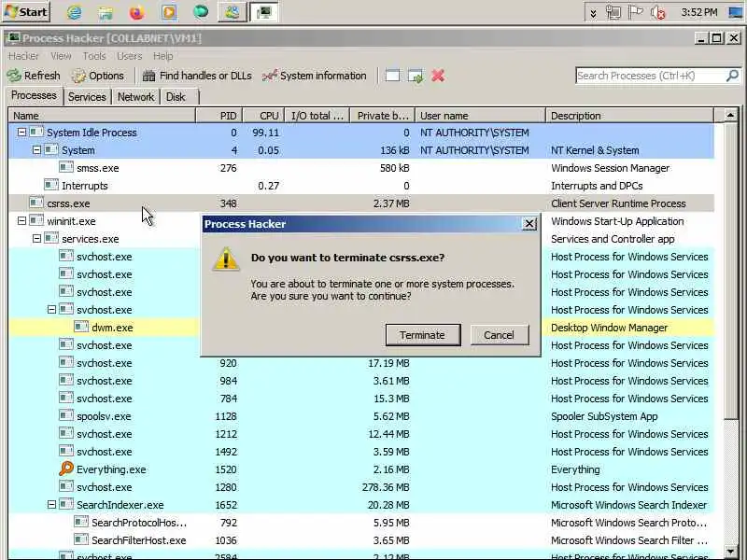
Task: Sort by the I/O total column header
Action: 317,116
